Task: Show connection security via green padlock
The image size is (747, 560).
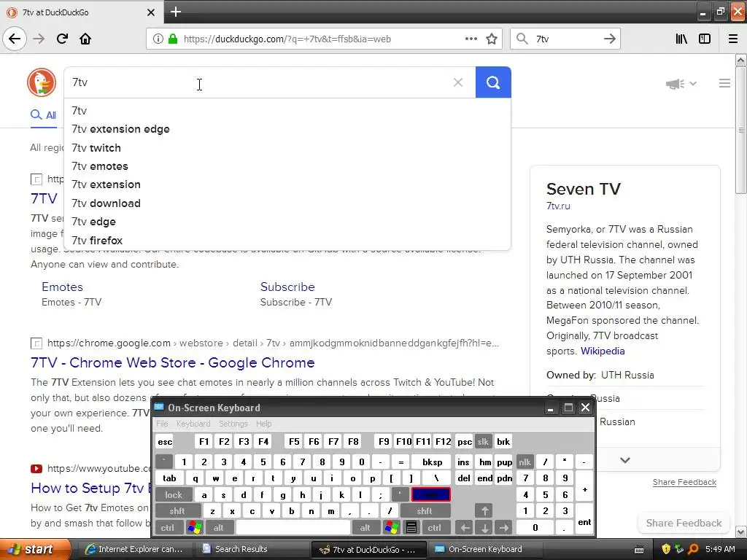Action: tap(173, 39)
